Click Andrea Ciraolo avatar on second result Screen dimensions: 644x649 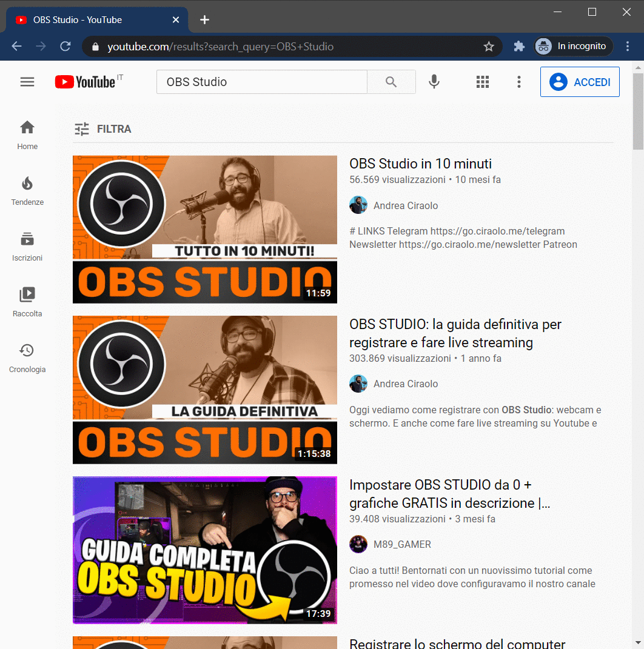tap(358, 384)
